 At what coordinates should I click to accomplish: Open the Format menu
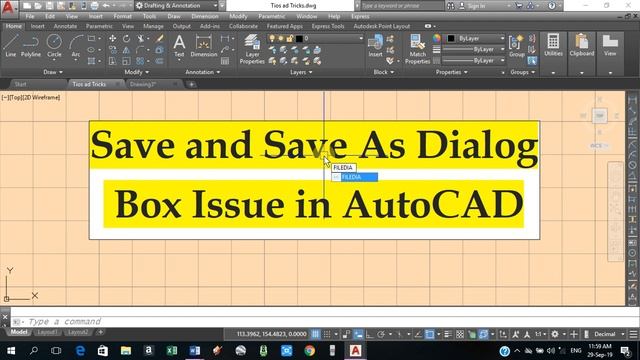[122, 16]
